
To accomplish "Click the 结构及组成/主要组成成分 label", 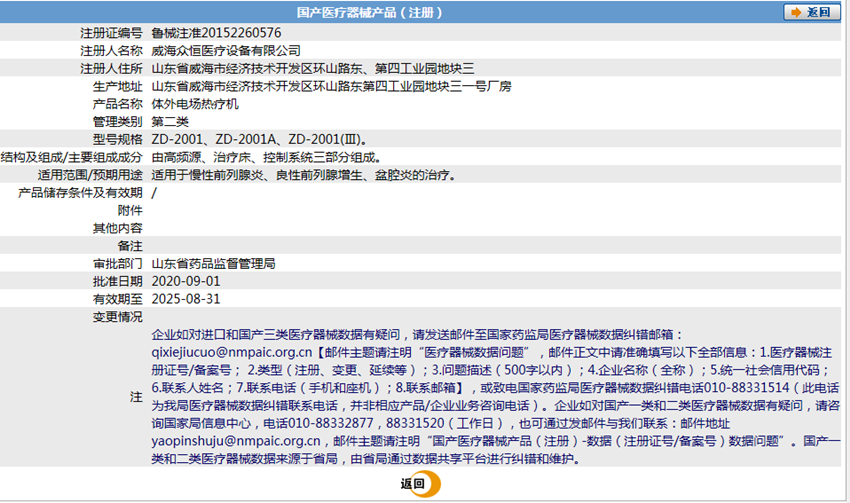I will (72, 158).
